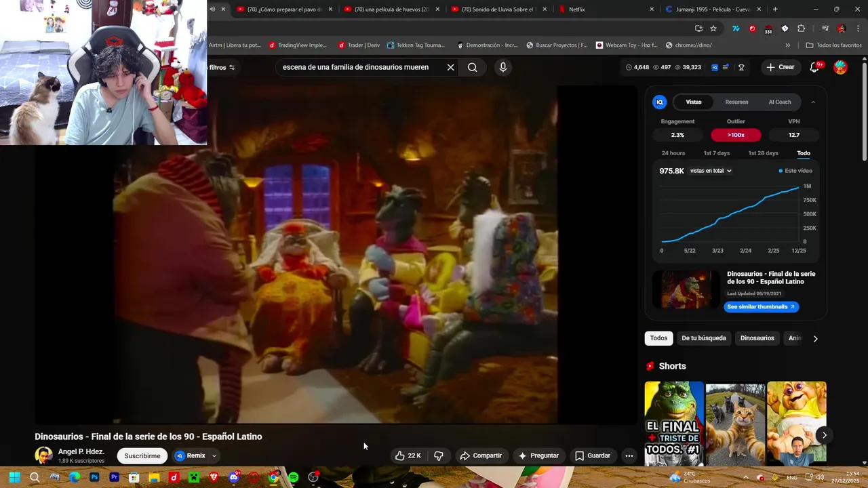
Task: Click the Guardar save button
Action: [593, 455]
